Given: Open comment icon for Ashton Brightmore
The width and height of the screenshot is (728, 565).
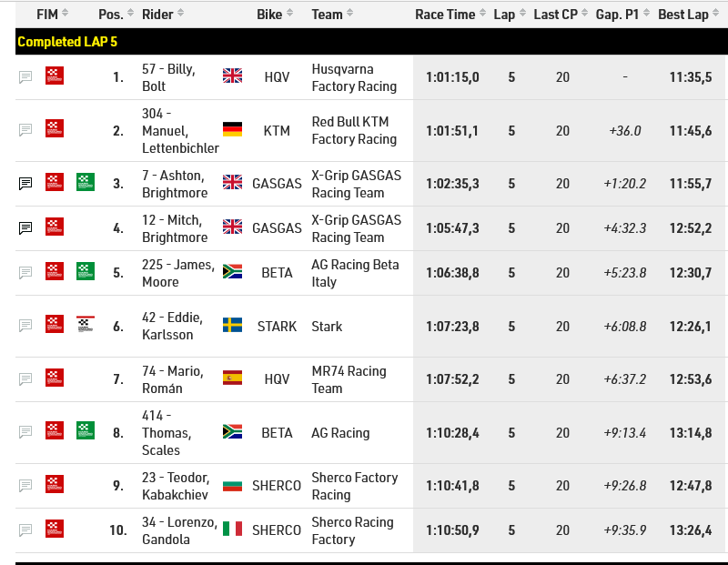Looking at the screenshot, I should pos(25,184).
